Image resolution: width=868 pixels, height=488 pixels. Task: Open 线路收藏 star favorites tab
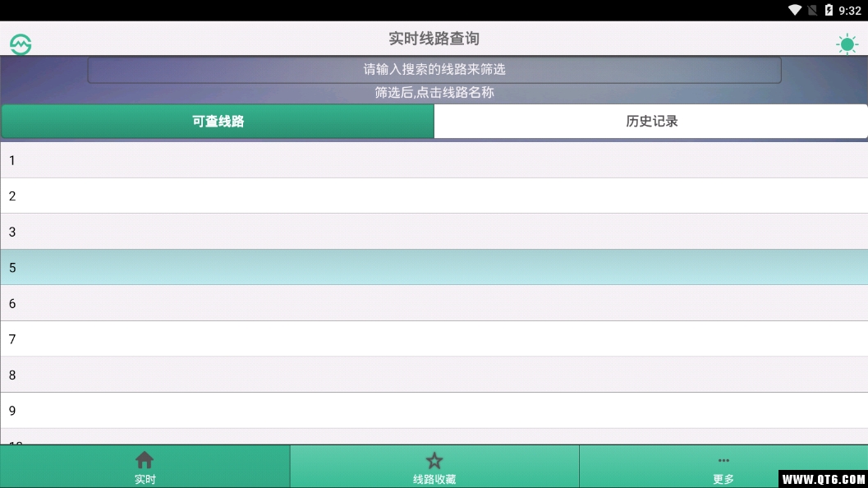pyautogui.click(x=434, y=467)
